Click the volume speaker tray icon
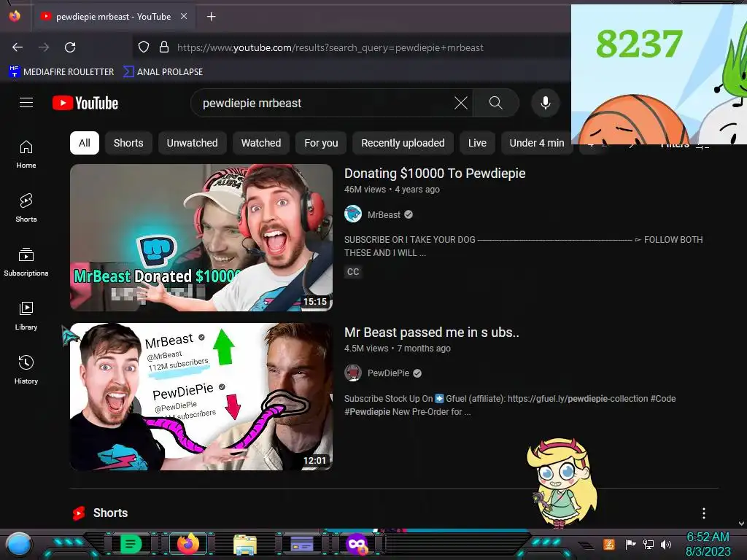This screenshot has width=747, height=560. (x=665, y=544)
